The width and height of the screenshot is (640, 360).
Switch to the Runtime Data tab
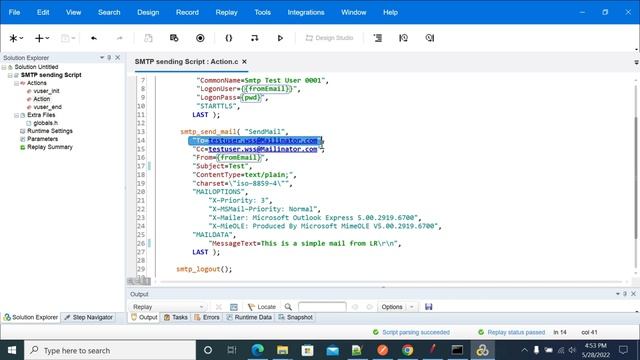click(249, 317)
